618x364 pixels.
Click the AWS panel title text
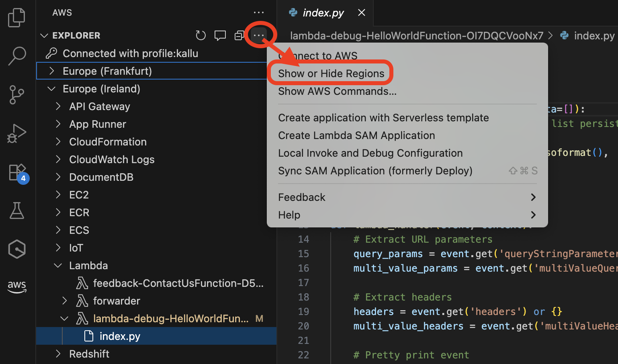pyautogui.click(x=62, y=12)
